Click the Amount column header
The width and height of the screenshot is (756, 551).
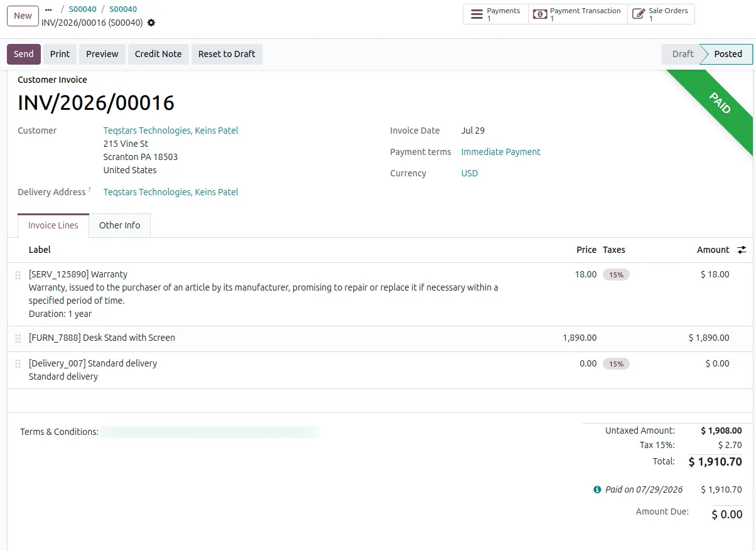(x=713, y=250)
